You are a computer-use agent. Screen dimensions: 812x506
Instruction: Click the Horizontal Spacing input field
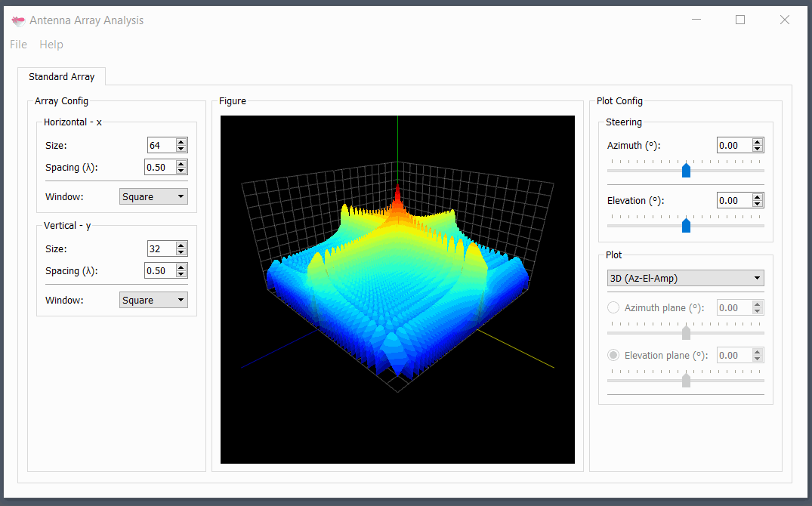[x=159, y=168]
